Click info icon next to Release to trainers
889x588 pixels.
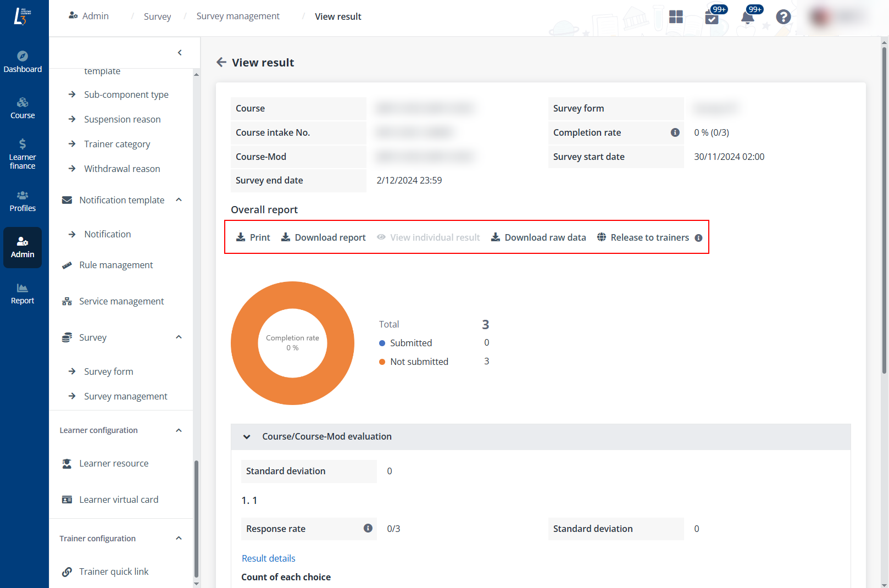[698, 238]
